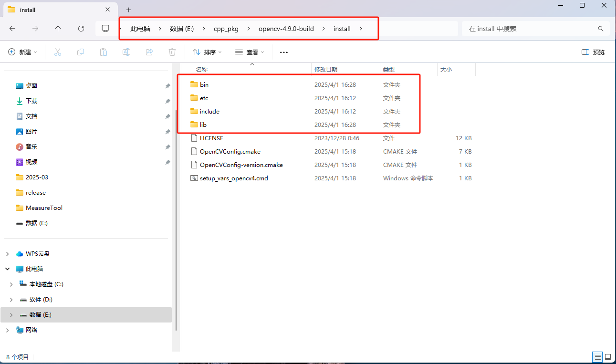The image size is (616, 364).
Task: Paste from clipboard using the Paste icon
Action: tap(104, 52)
